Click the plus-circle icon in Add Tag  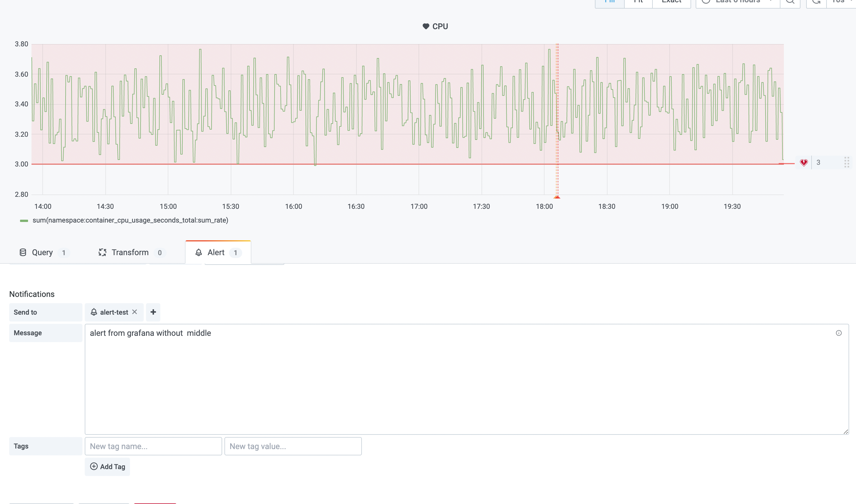pos(94,466)
